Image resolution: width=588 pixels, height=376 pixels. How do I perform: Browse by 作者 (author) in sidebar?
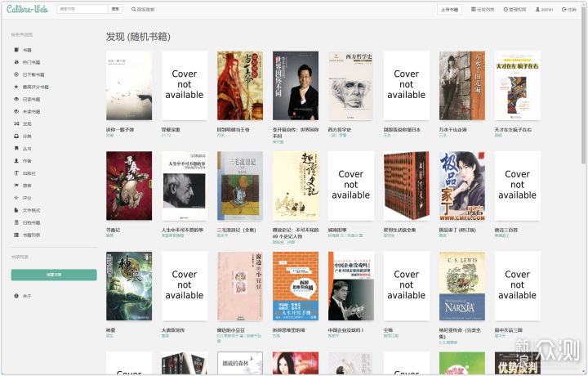tap(27, 160)
